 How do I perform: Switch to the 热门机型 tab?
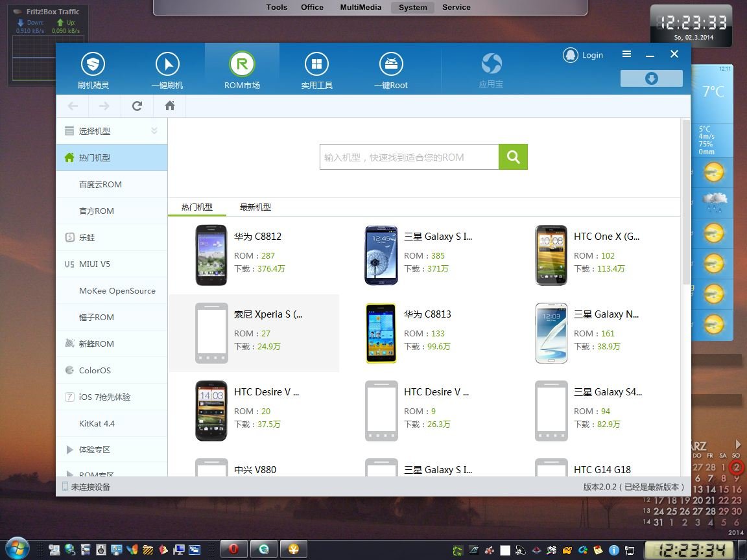pos(197,207)
